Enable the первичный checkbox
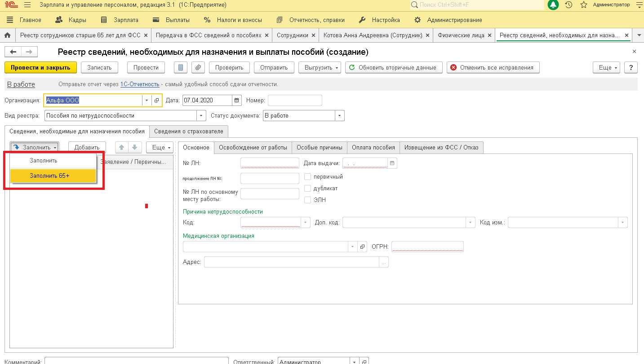This screenshot has height=364, width=644. point(308,176)
